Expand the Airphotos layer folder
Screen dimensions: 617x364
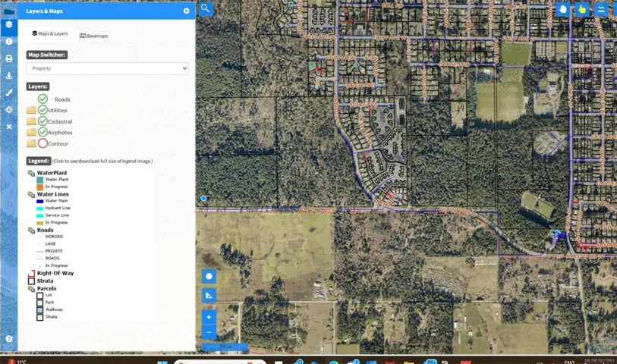pos(31,133)
